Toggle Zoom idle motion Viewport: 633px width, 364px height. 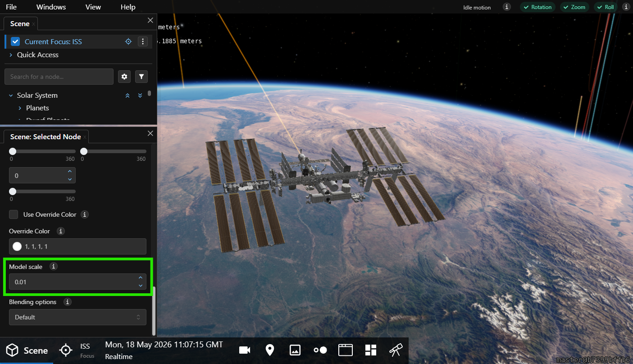point(574,7)
